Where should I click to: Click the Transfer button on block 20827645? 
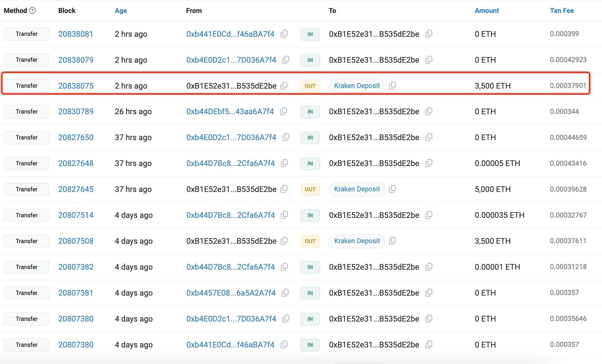click(26, 189)
